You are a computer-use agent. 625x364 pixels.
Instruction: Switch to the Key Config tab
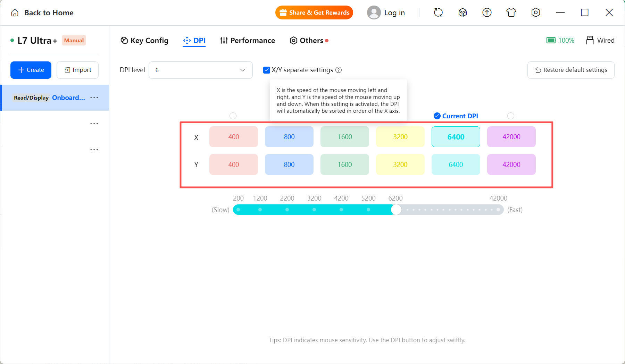coord(144,41)
